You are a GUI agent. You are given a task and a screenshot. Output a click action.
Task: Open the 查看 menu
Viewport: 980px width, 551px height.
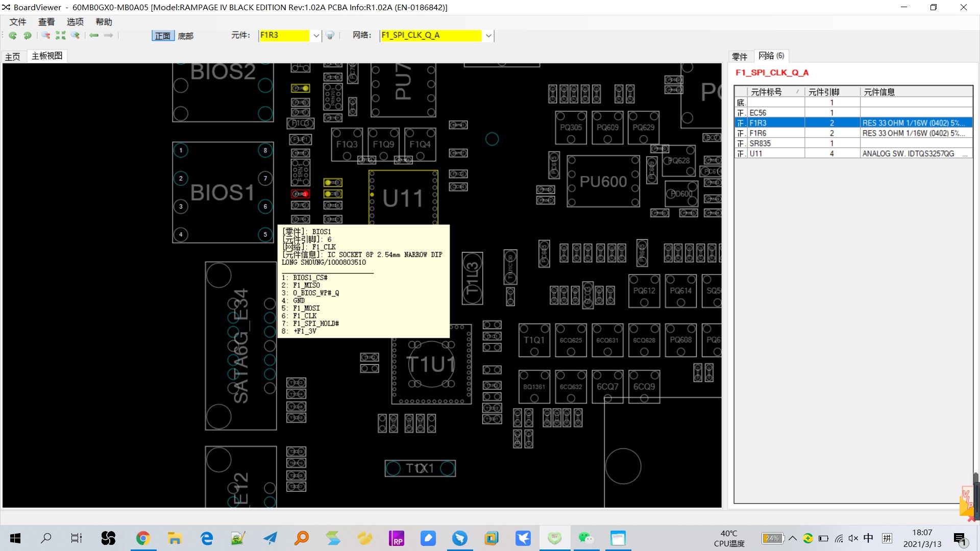click(46, 22)
